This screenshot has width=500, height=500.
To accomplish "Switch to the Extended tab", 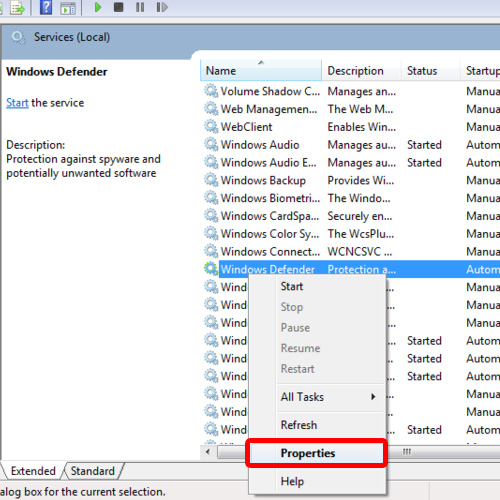I will (33, 471).
